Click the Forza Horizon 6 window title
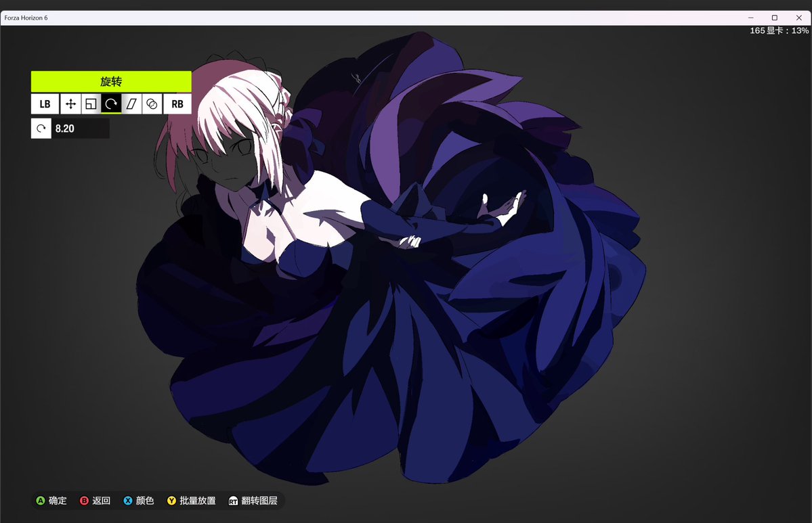812x523 pixels. [x=26, y=18]
